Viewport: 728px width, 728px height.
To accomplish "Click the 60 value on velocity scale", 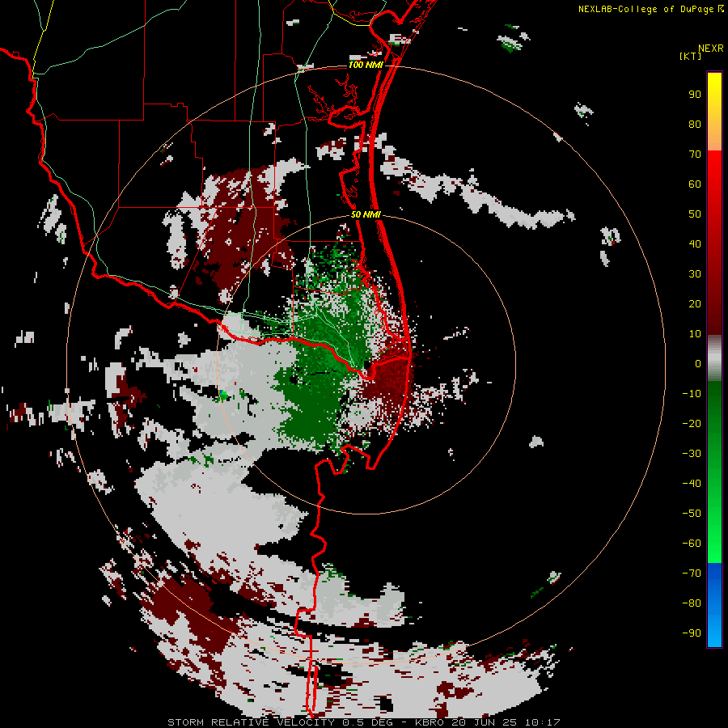I will [695, 184].
